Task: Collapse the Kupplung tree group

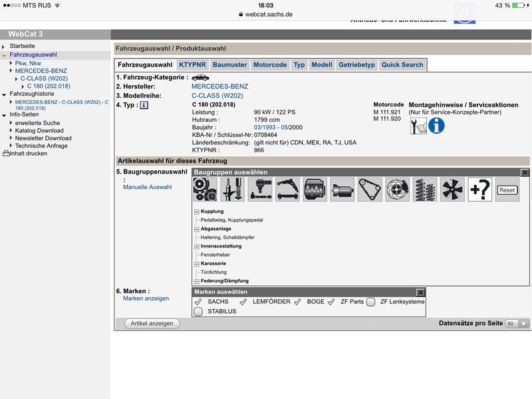Action: coord(196,211)
